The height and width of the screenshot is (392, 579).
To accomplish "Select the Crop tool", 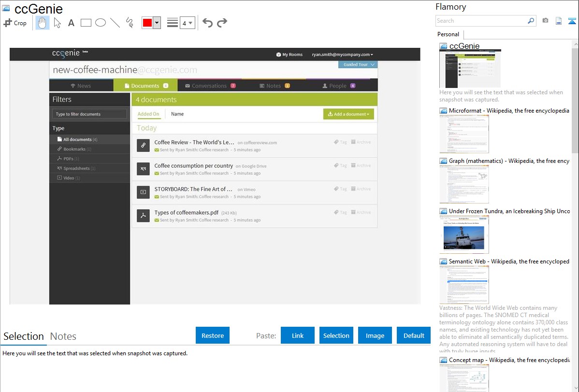I will click(x=15, y=23).
